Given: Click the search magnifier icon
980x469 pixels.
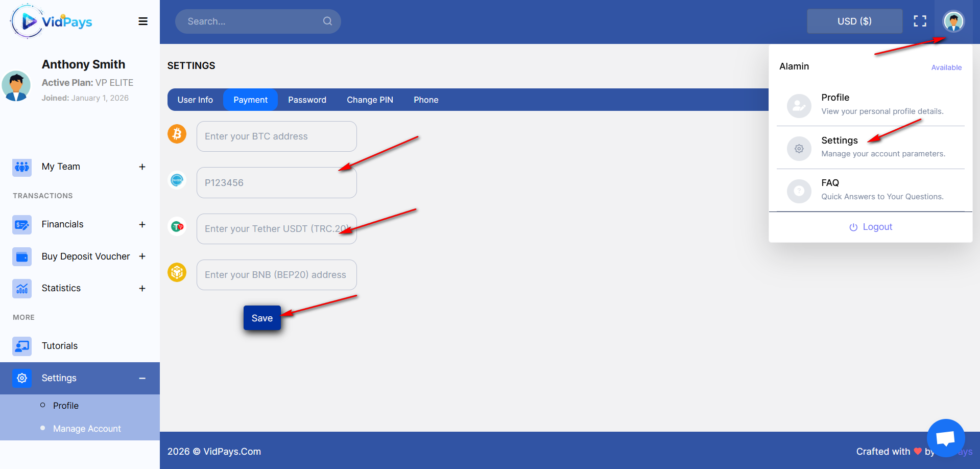Looking at the screenshot, I should tap(327, 21).
